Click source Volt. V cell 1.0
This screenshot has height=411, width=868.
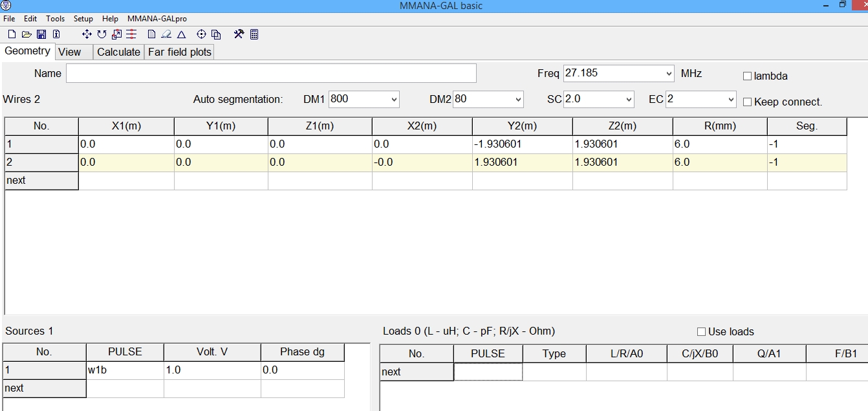tap(212, 370)
